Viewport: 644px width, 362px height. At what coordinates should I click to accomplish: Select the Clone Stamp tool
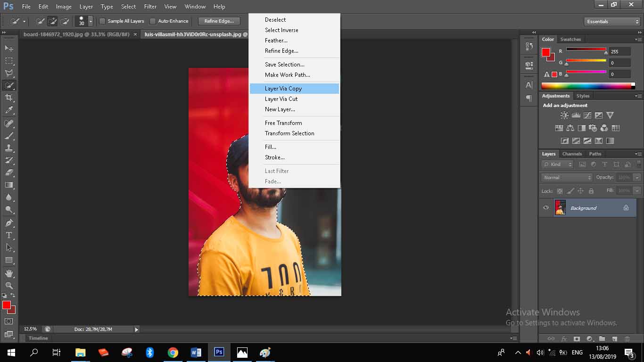tap(9, 148)
